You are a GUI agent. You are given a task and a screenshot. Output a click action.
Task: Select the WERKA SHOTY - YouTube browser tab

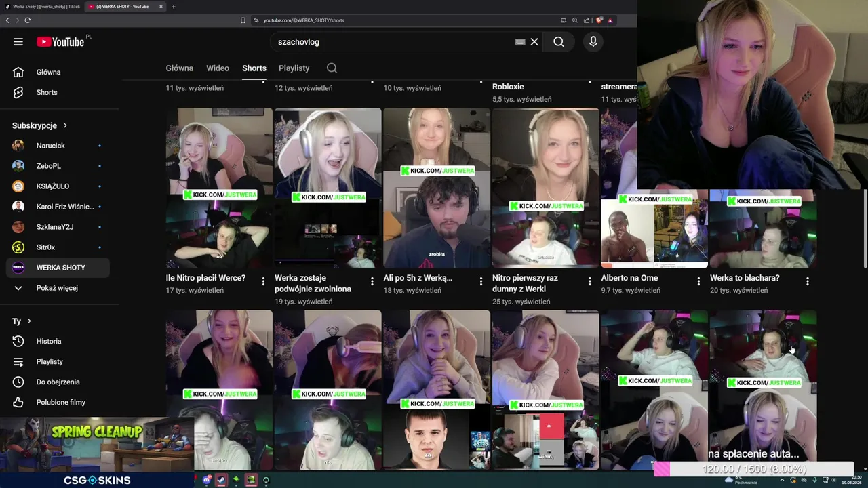pyautogui.click(x=126, y=7)
